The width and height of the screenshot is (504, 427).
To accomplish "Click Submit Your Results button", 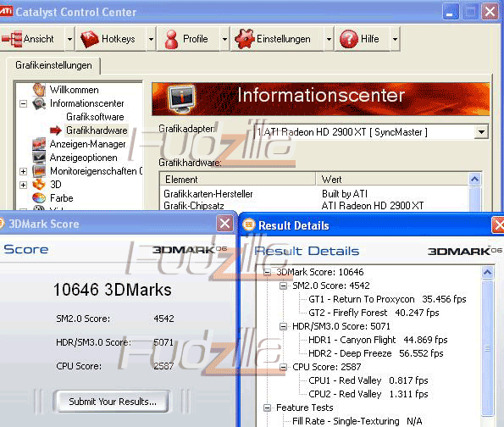I will (x=111, y=402).
